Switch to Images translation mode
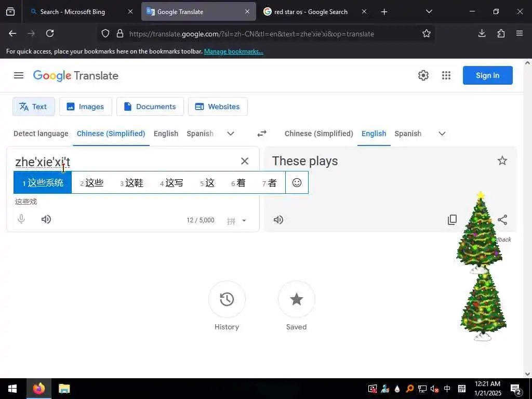This screenshot has height=399, width=532. pyautogui.click(x=86, y=107)
